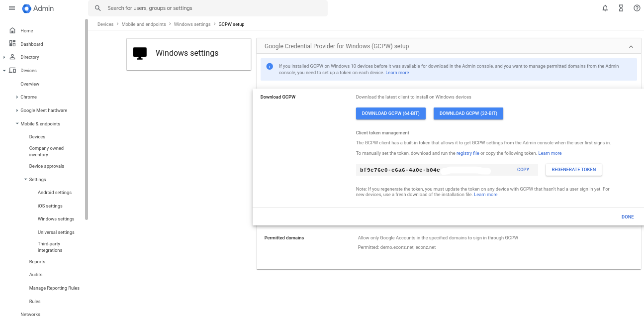Image resolution: width=644 pixels, height=320 pixels.
Task: Click Learn more after installation file note
Action: tap(486, 195)
